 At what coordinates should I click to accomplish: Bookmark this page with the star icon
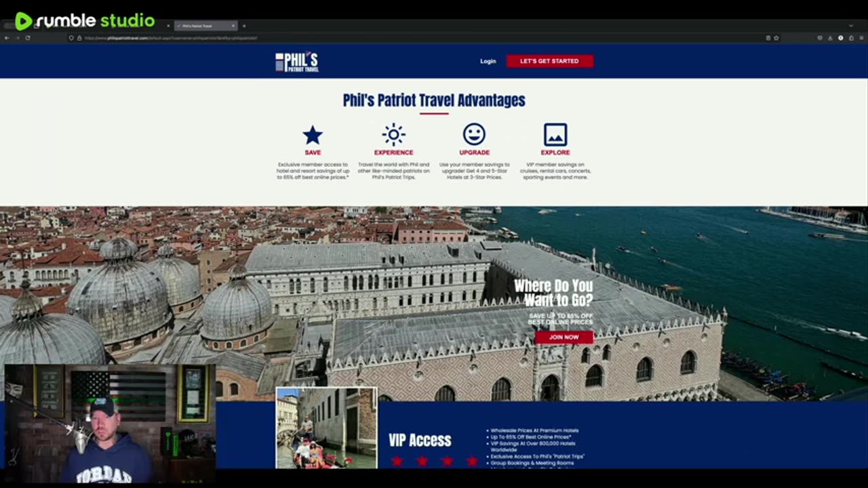pyautogui.click(x=776, y=38)
